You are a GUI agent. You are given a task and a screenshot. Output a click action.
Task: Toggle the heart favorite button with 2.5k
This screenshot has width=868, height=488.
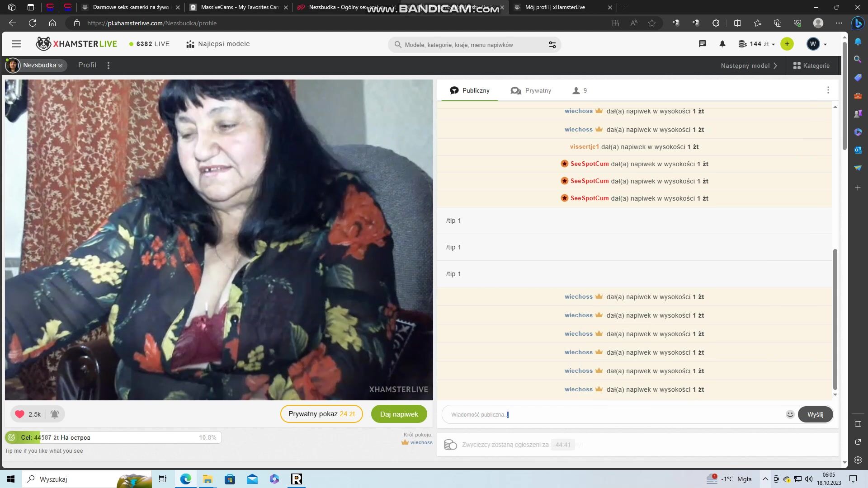click(x=20, y=414)
